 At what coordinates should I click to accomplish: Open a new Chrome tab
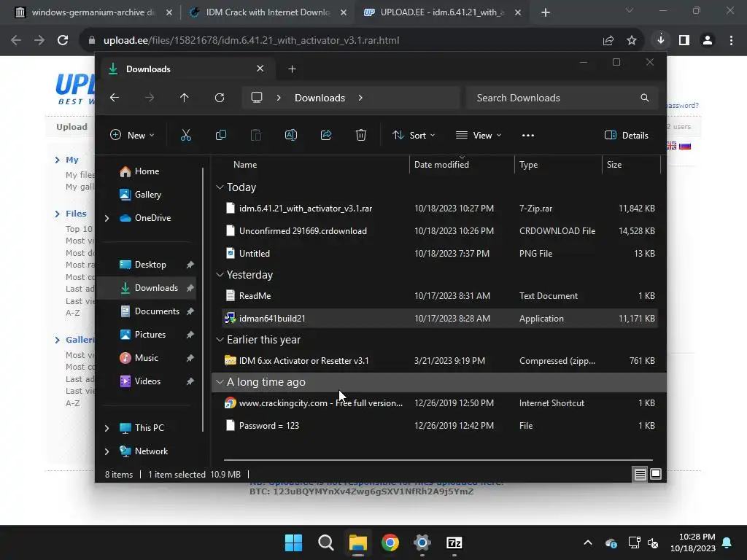coord(546,12)
